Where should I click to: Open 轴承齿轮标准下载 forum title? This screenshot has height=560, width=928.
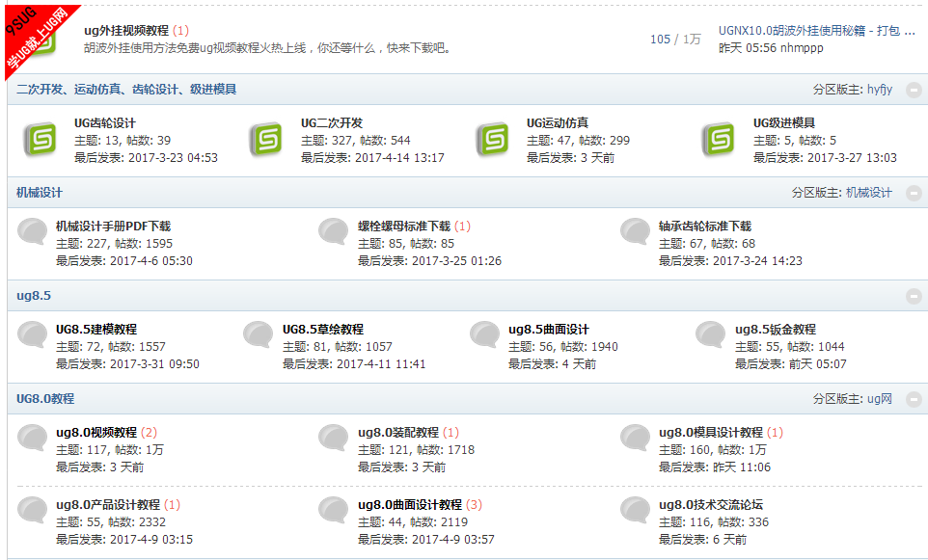pyautogui.click(x=705, y=227)
